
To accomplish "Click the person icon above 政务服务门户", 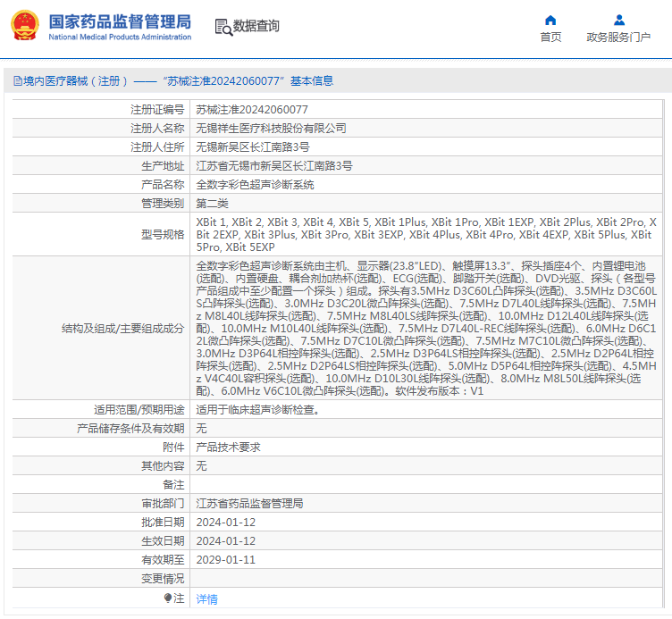I will 618,20.
